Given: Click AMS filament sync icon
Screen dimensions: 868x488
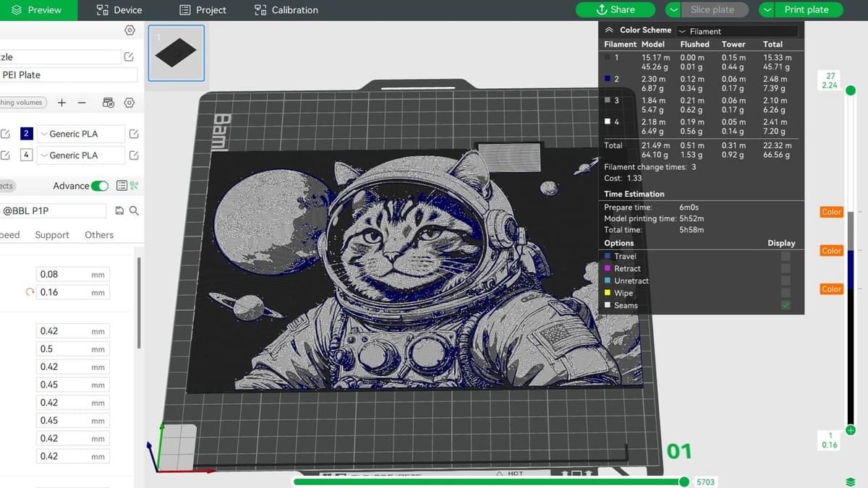Looking at the screenshot, I should (x=109, y=103).
